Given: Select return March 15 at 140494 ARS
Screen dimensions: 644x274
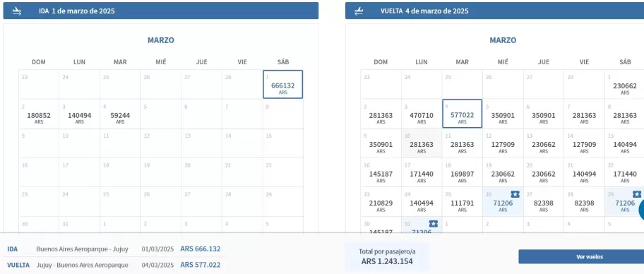Looking at the screenshot, I should click(x=624, y=143).
